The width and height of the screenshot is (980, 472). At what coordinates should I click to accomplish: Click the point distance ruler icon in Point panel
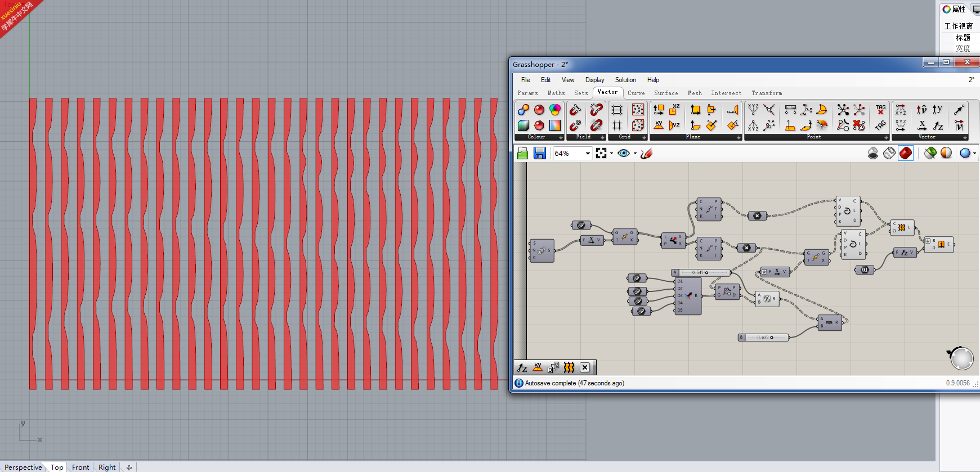click(x=790, y=109)
